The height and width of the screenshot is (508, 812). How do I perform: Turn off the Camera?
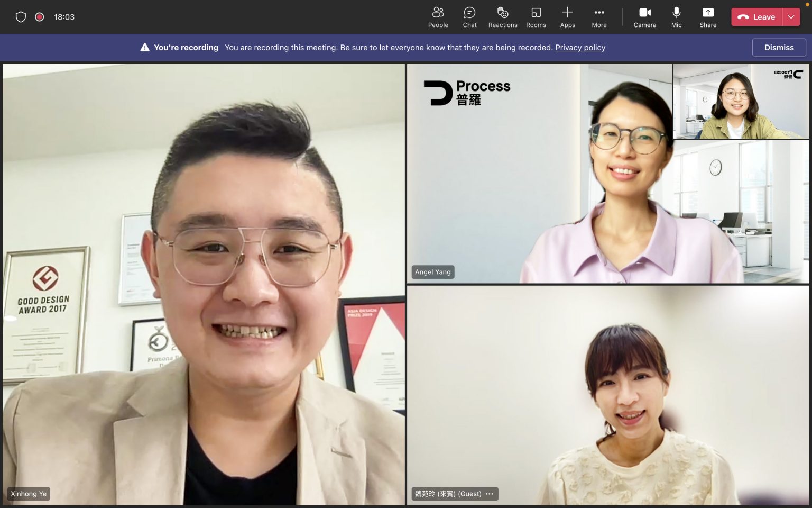click(x=644, y=17)
